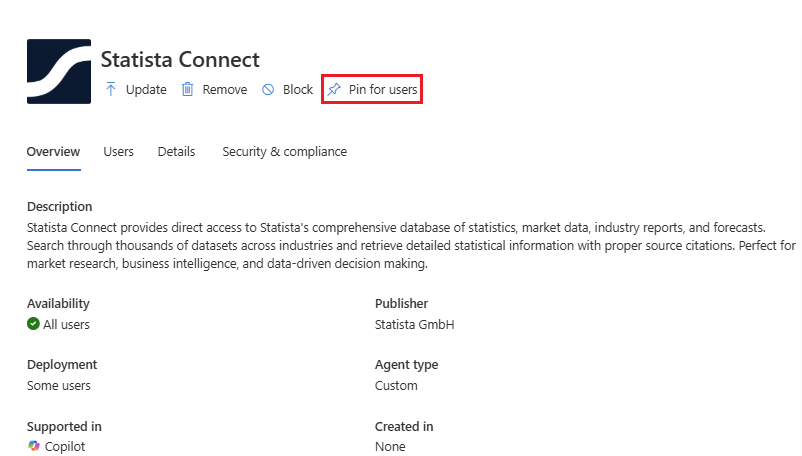802x456 pixels.
Task: Click the "Some users" deployment value
Action: 58,385
